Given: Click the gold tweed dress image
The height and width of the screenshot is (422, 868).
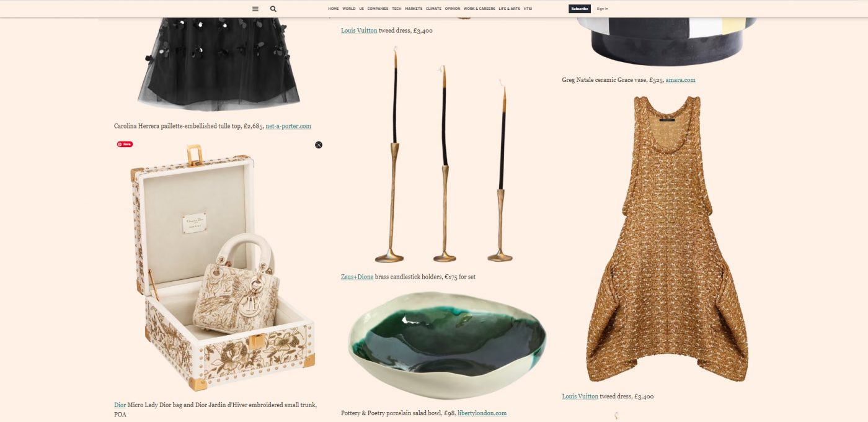Looking at the screenshot, I should pos(667,239).
